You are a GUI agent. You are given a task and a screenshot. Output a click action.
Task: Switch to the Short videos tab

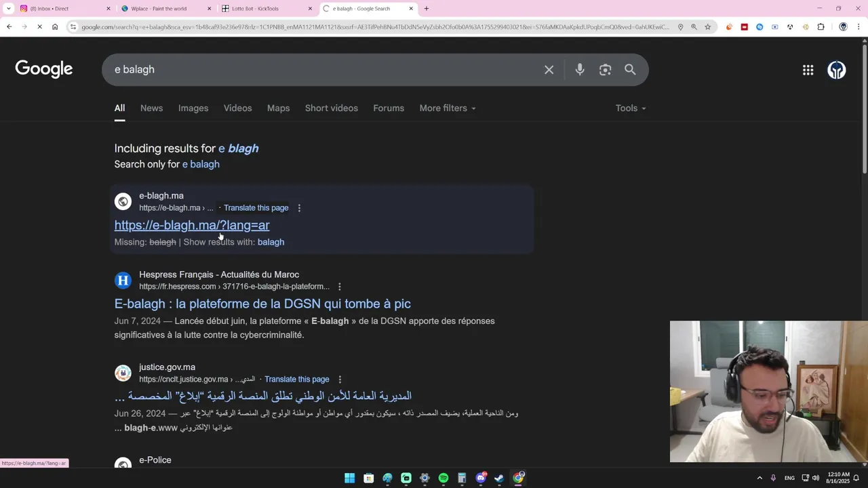pyautogui.click(x=332, y=108)
